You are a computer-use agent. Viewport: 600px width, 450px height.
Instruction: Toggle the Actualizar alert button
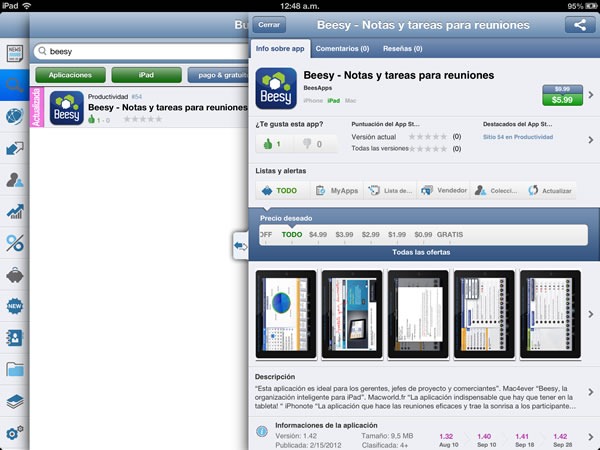549,191
